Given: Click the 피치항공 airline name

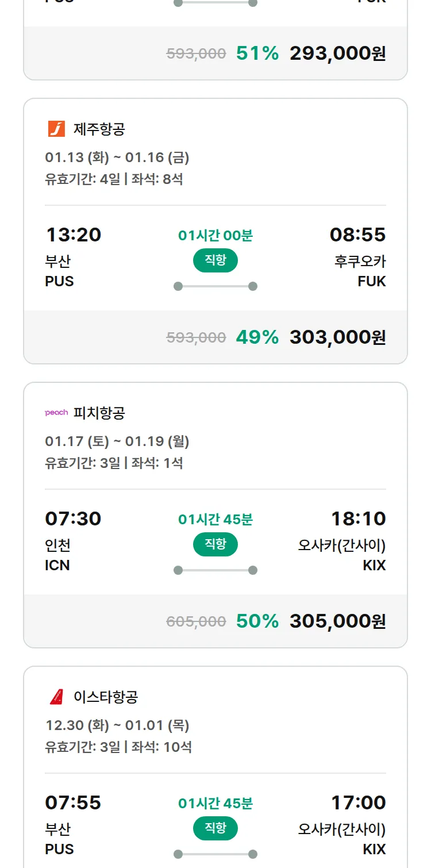Looking at the screenshot, I should coord(99,413).
